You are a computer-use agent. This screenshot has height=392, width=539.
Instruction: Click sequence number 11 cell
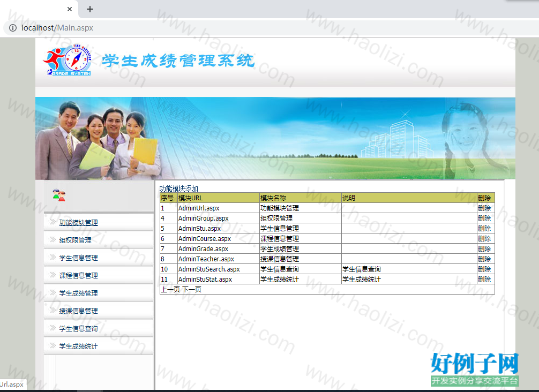click(168, 280)
